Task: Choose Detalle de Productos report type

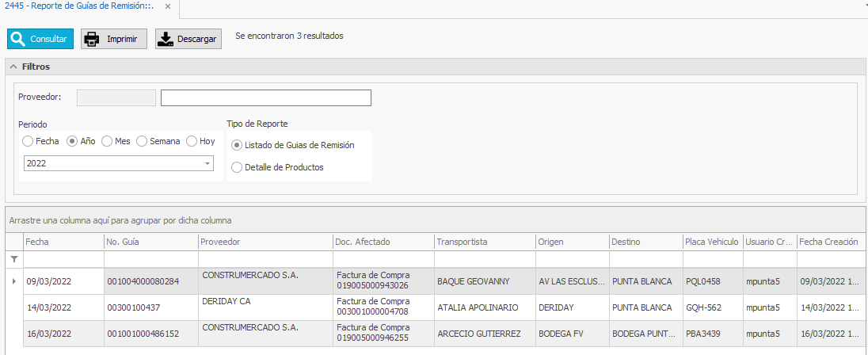Action: [x=237, y=167]
